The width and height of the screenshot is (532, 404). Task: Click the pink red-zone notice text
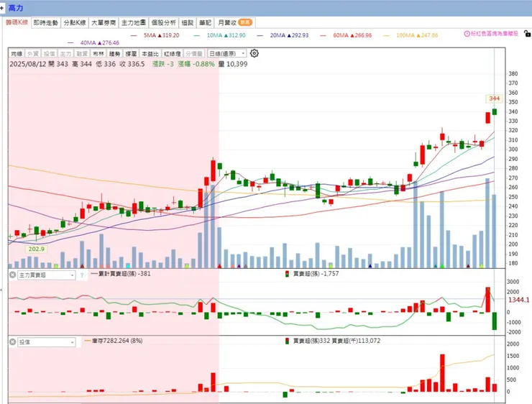495,34
